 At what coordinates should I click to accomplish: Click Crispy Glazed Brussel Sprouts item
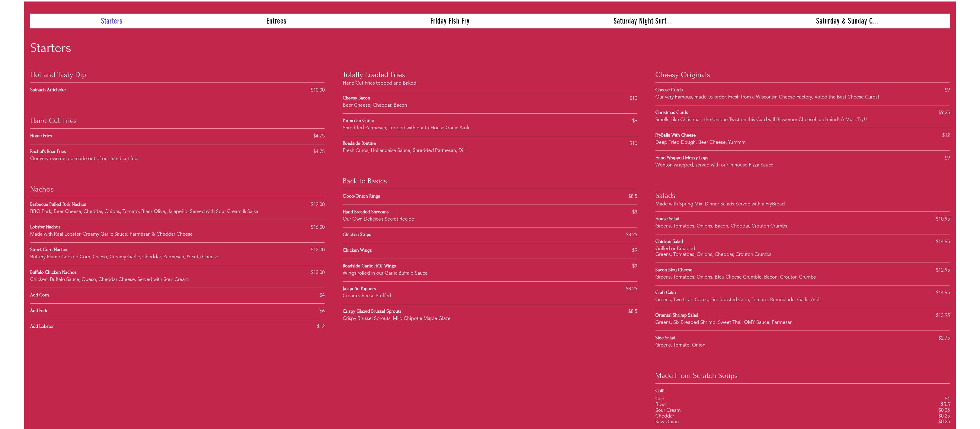[372, 311]
